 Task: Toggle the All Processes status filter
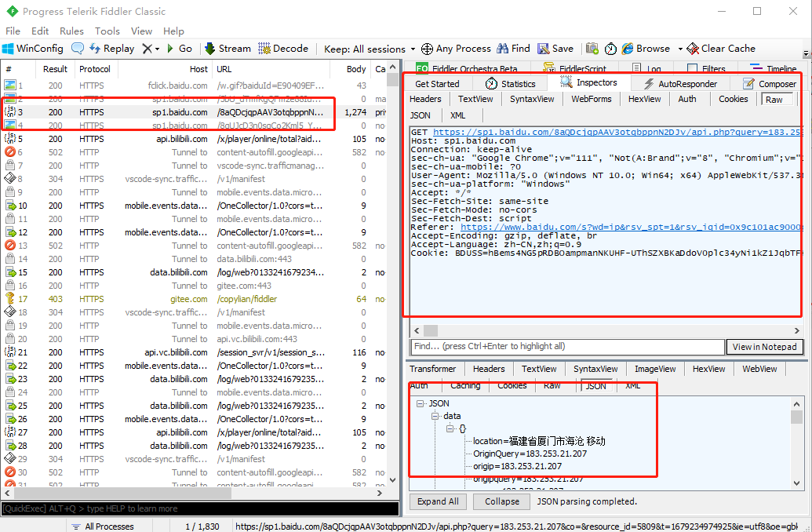103,527
